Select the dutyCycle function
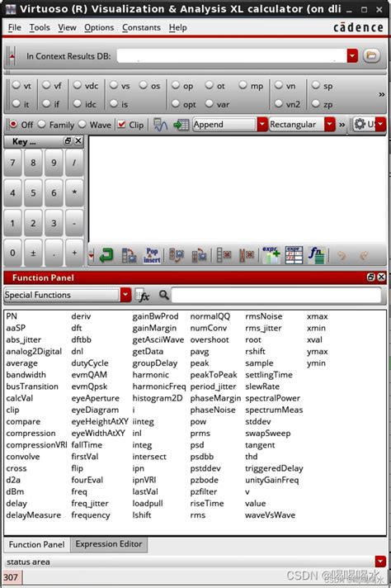 (90, 363)
